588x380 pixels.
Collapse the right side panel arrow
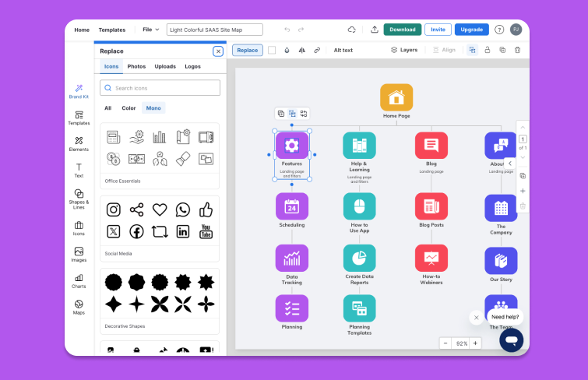coord(509,164)
